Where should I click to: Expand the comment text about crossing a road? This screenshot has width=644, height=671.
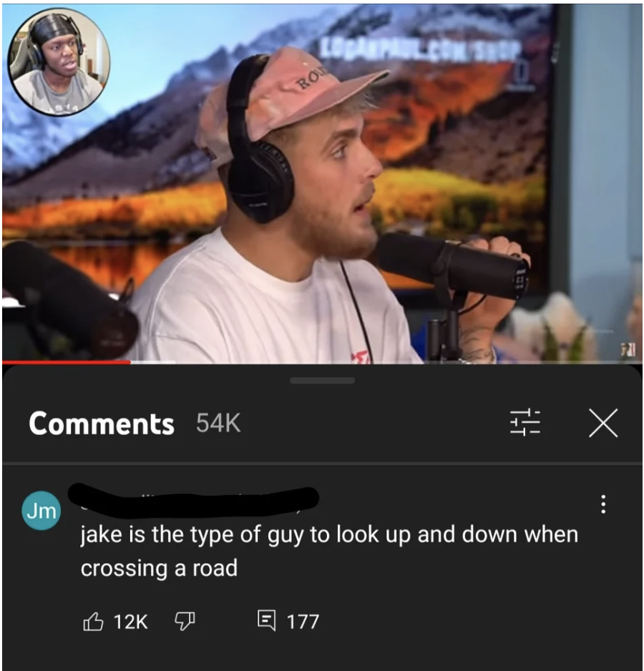pyautogui.click(x=329, y=551)
